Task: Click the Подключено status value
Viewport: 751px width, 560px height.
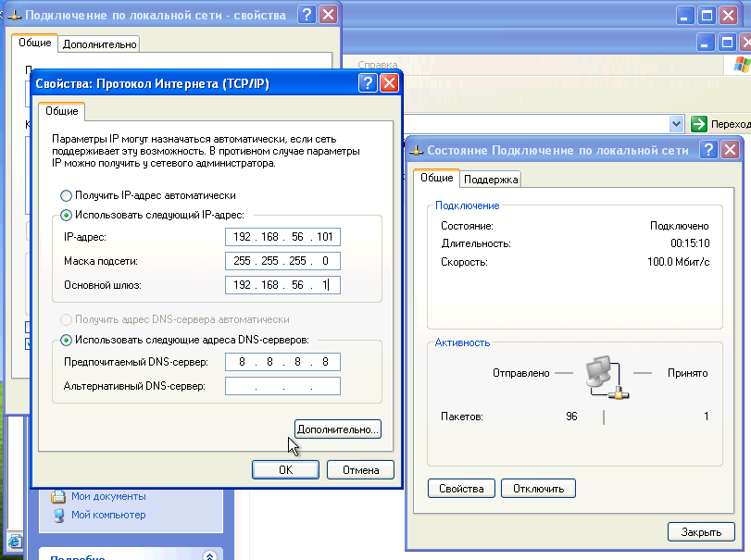Action: click(x=679, y=226)
